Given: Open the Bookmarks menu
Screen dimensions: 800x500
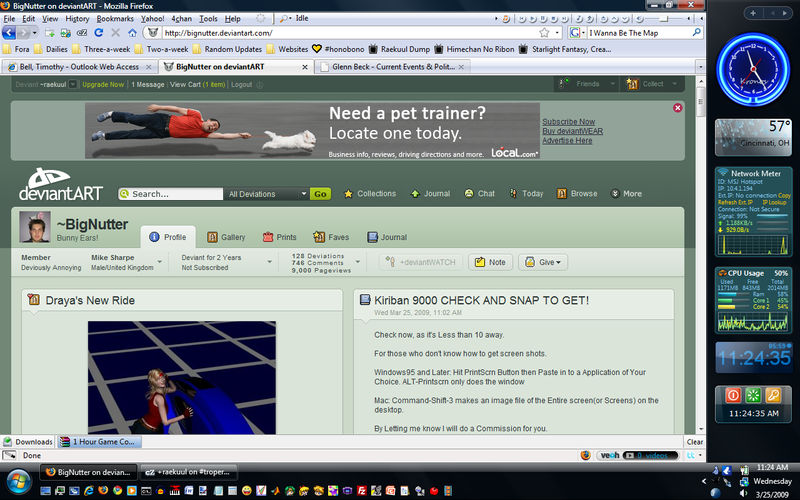Looking at the screenshot, I should pyautogui.click(x=115, y=18).
